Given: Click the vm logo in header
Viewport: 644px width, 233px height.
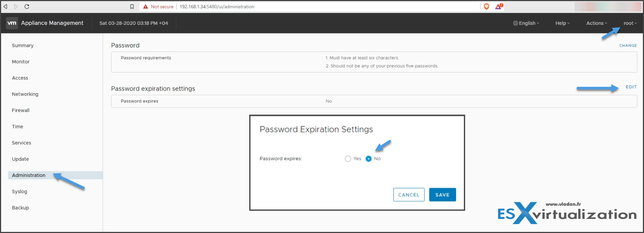Looking at the screenshot, I should pos(12,23).
